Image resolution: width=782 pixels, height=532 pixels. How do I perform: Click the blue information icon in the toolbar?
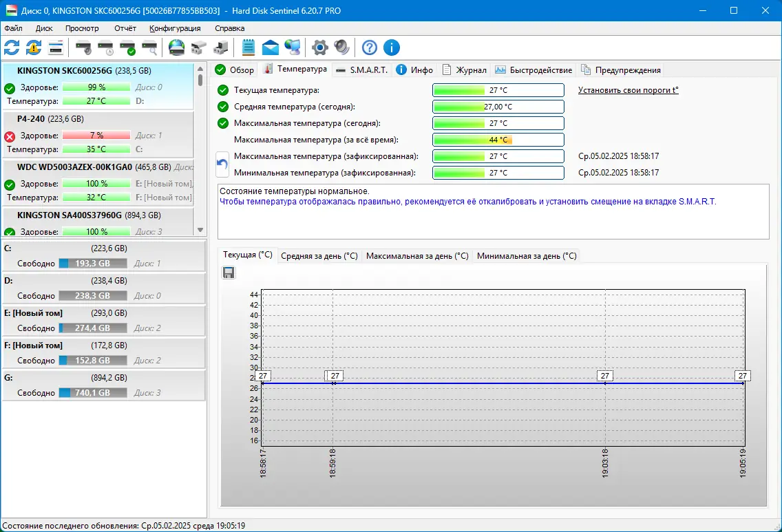[x=391, y=47]
